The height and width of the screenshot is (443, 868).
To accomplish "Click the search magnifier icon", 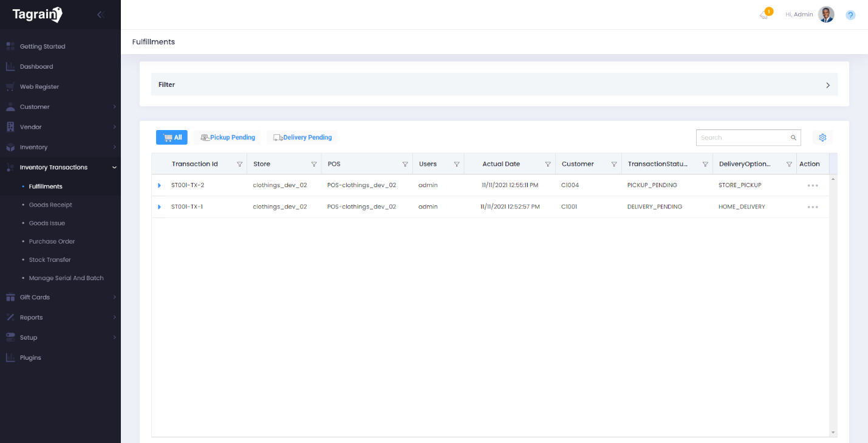I will [x=793, y=137].
